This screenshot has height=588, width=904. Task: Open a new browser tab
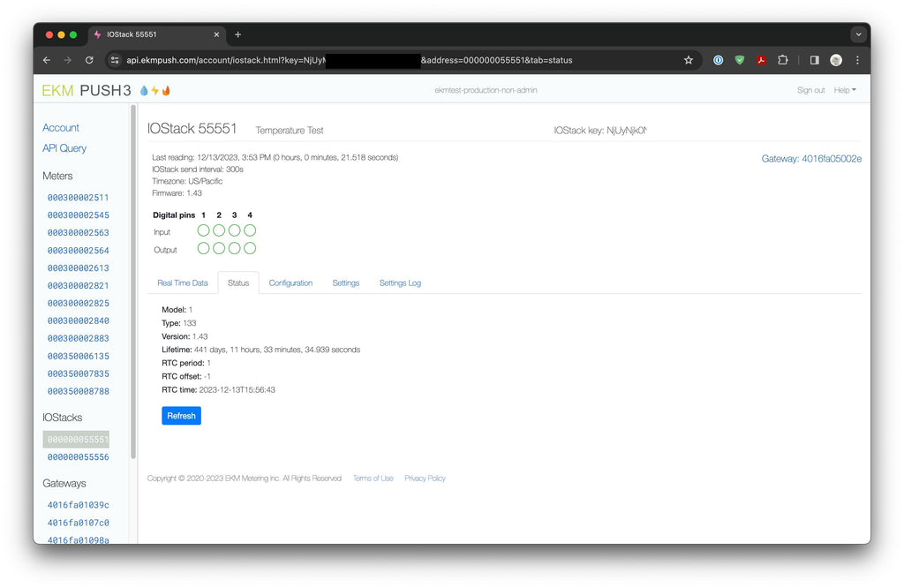(237, 34)
